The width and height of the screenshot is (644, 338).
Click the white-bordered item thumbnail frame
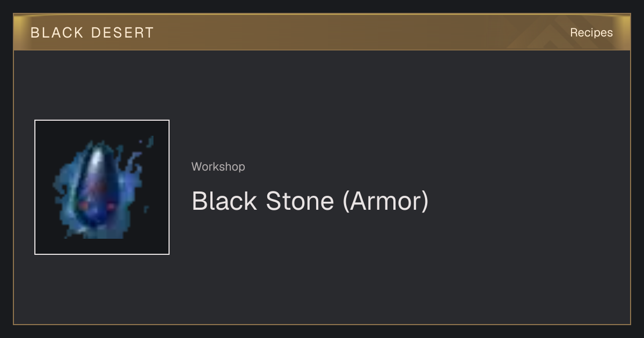point(102,187)
